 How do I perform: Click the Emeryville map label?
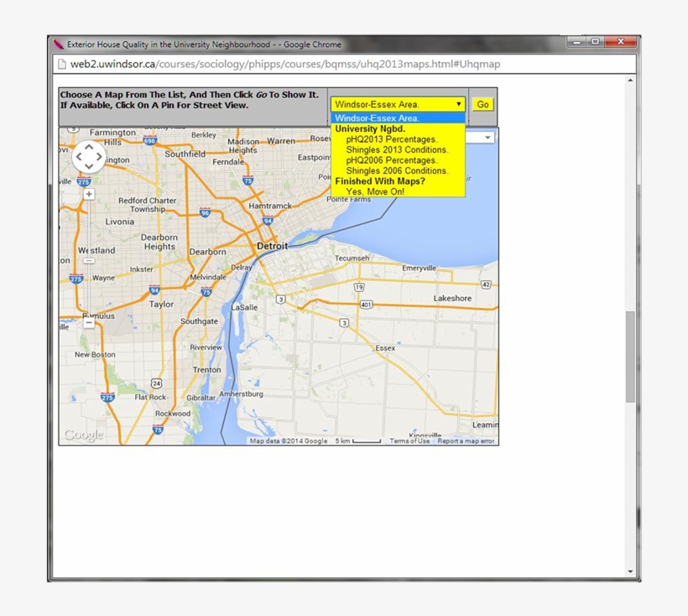tap(419, 268)
